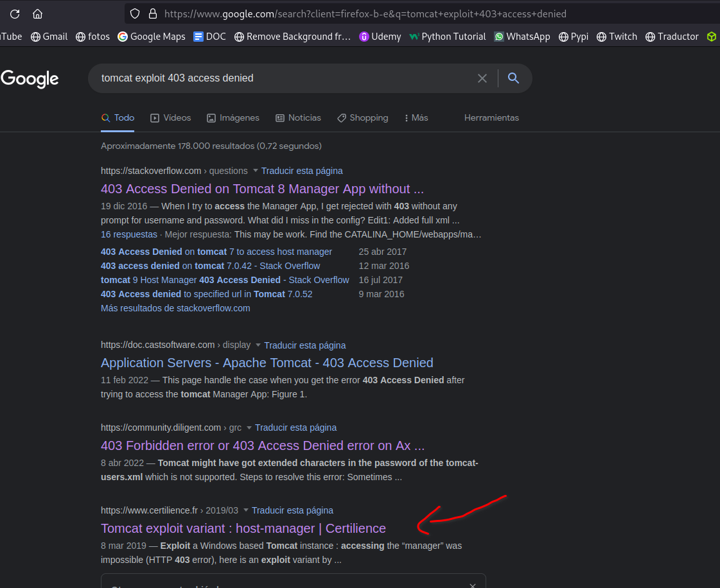Translate the diligent community result page
Screen dimensions: 720x588
tap(295, 428)
